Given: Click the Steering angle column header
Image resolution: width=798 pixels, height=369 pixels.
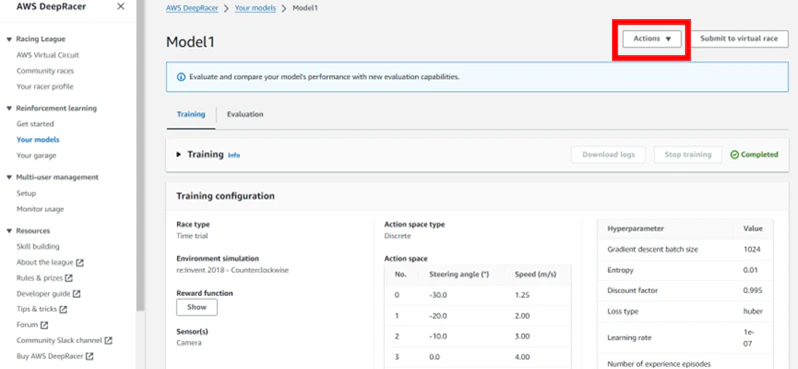Looking at the screenshot, I should click(459, 274).
